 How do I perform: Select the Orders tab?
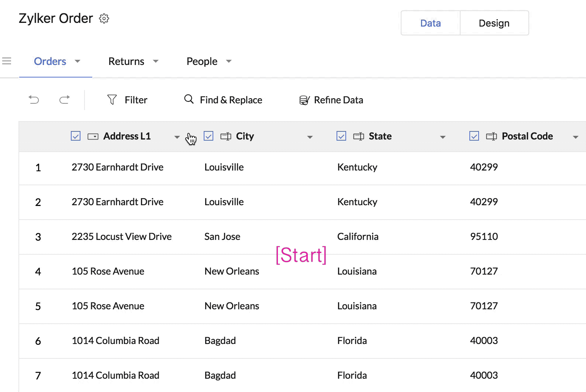point(50,61)
